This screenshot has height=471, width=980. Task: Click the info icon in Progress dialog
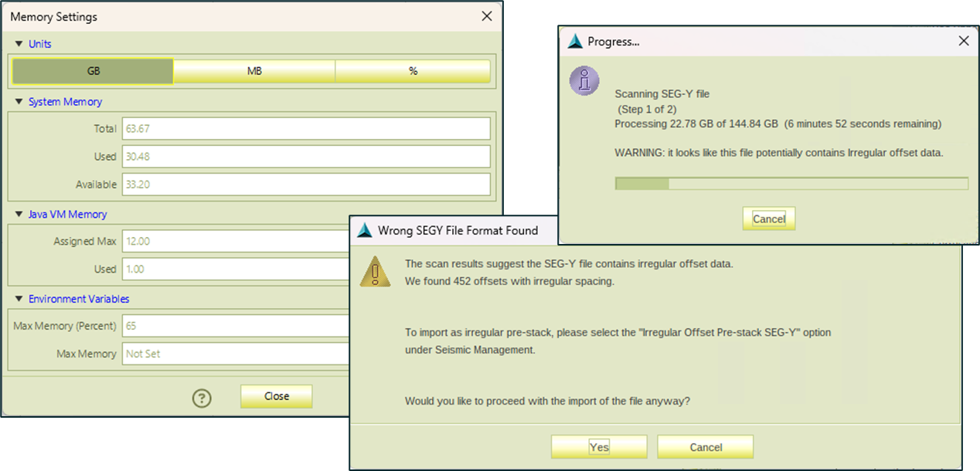584,80
